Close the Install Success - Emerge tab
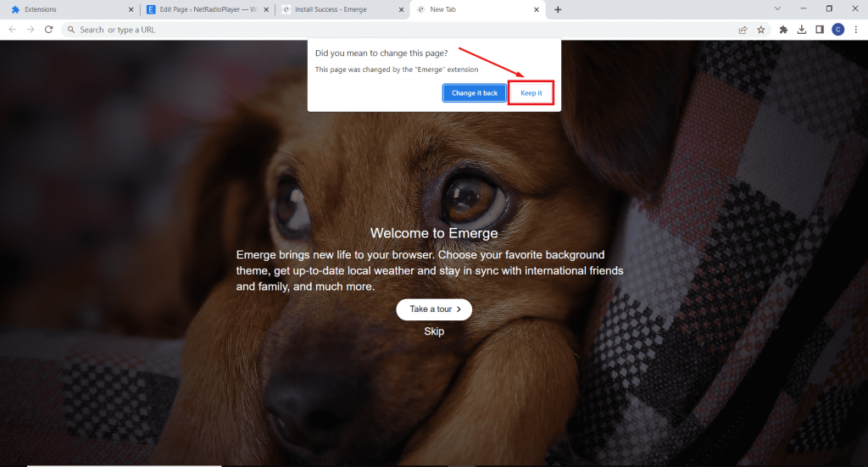 tap(401, 9)
